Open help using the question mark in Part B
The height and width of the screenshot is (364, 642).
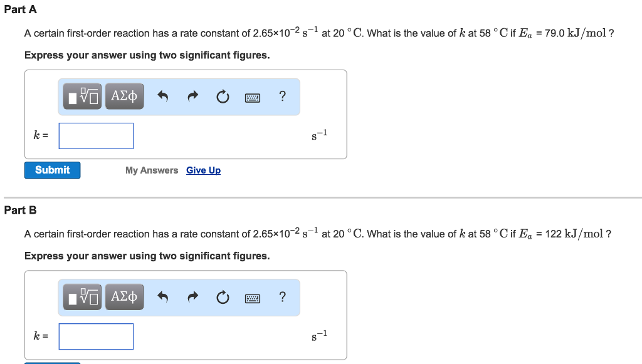[282, 296]
